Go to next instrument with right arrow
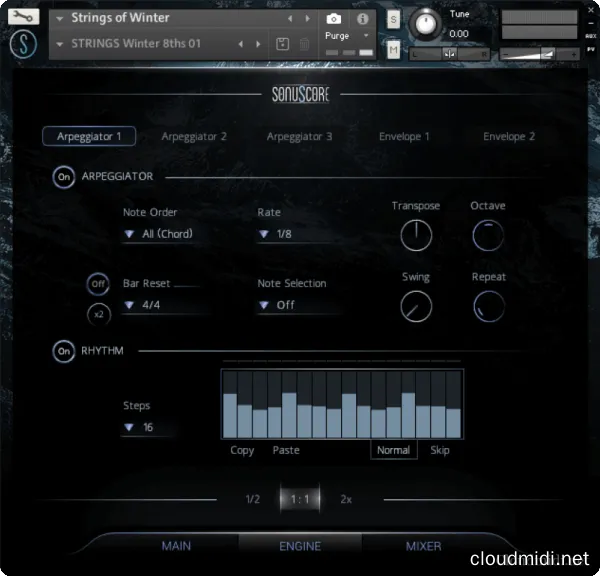600x576 pixels. pyautogui.click(x=305, y=18)
